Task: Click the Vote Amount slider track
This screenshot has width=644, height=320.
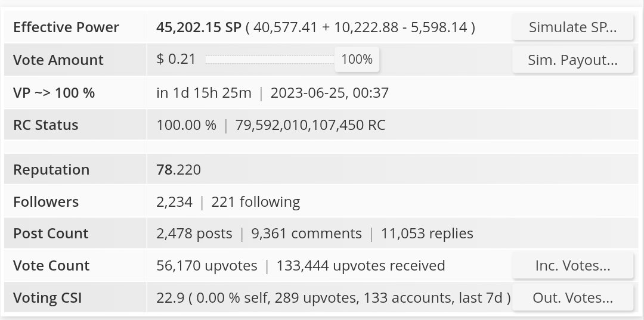Action: [270, 60]
